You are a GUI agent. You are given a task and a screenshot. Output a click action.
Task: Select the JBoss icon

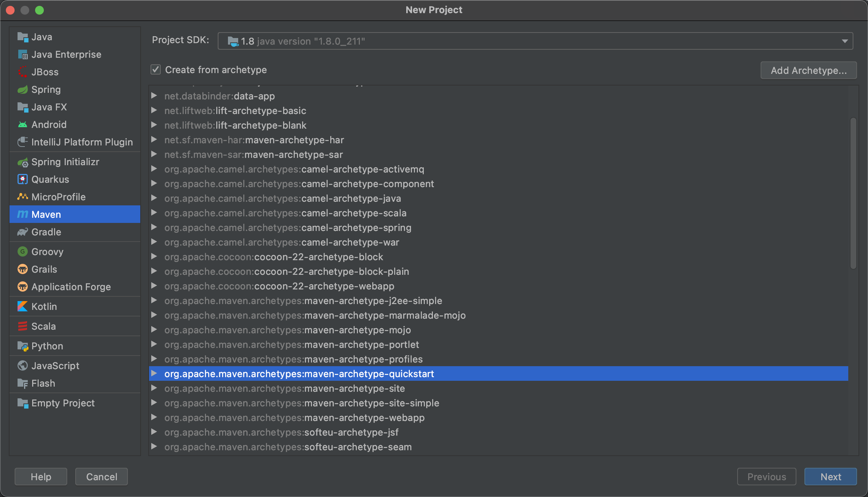point(23,72)
